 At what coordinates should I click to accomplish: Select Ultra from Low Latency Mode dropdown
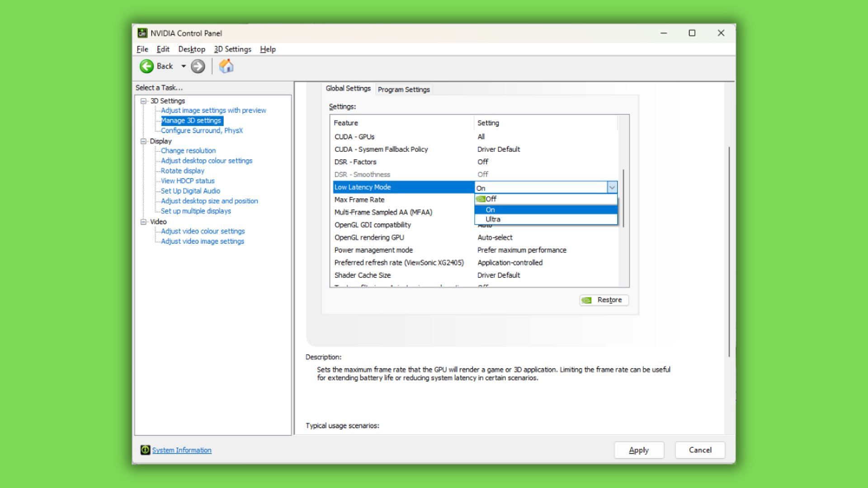pyautogui.click(x=492, y=219)
